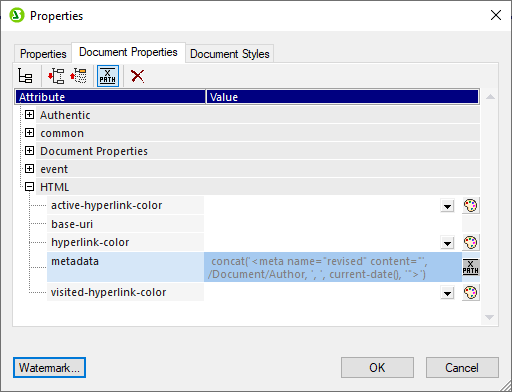Open color palette for visited-hyperlink-color
This screenshot has height=392, width=512.
pyautogui.click(x=471, y=292)
